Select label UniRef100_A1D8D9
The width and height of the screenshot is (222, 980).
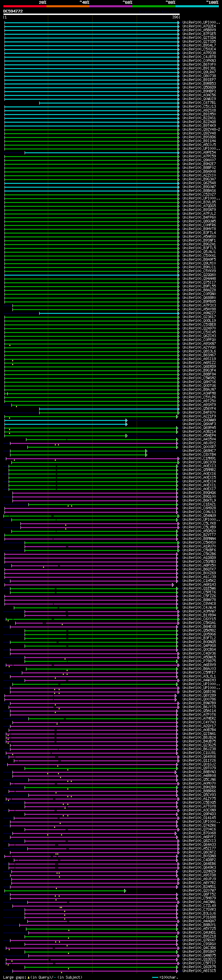click(x=199, y=558)
